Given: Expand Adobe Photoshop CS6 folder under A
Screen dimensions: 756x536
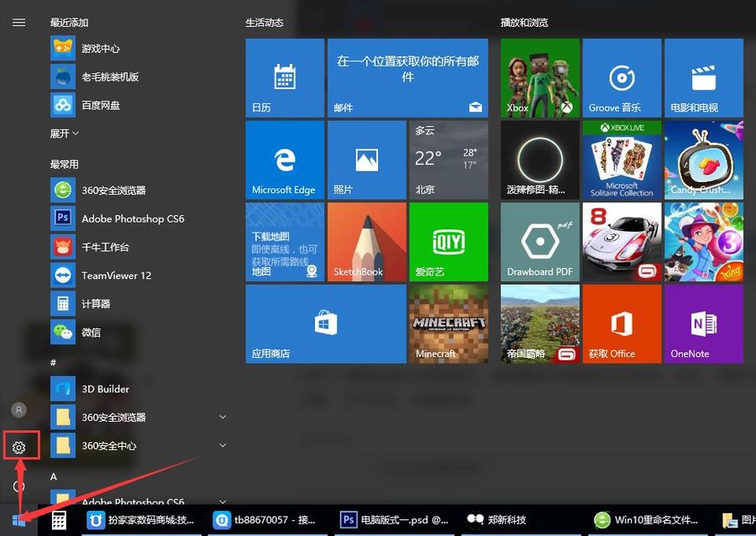Looking at the screenshot, I should (x=223, y=502).
